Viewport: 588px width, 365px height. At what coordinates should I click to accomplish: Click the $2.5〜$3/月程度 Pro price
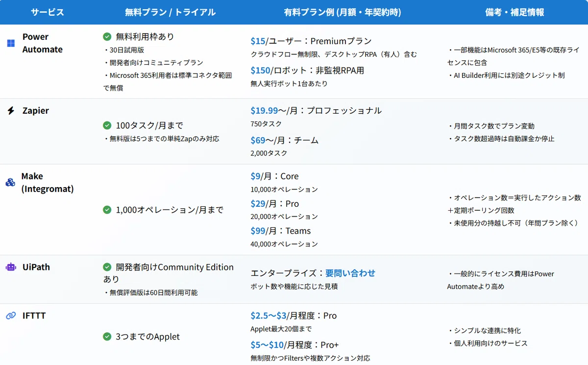pyautogui.click(x=294, y=316)
